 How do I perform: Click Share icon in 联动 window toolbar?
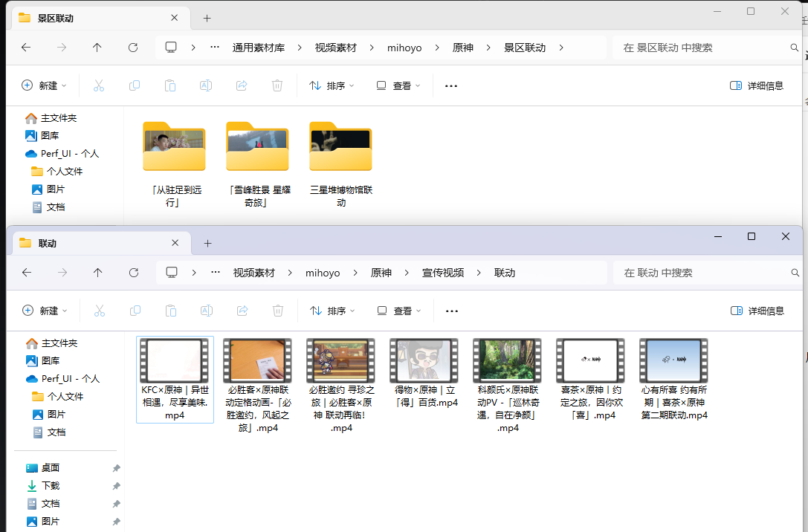tap(242, 311)
